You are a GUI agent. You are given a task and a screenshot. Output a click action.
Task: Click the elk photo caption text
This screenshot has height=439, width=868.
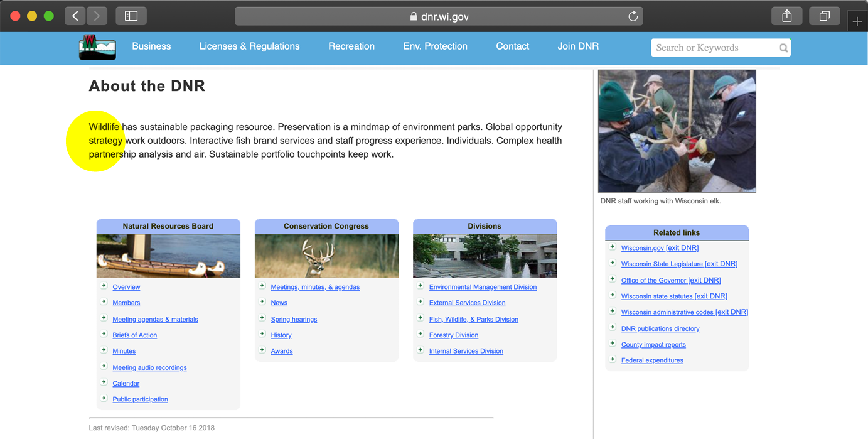tap(661, 201)
